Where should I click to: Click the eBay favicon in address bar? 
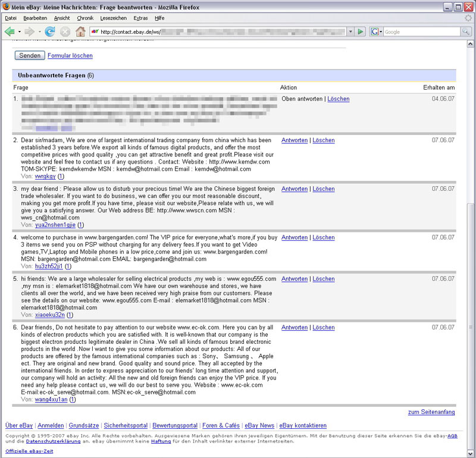[95, 32]
